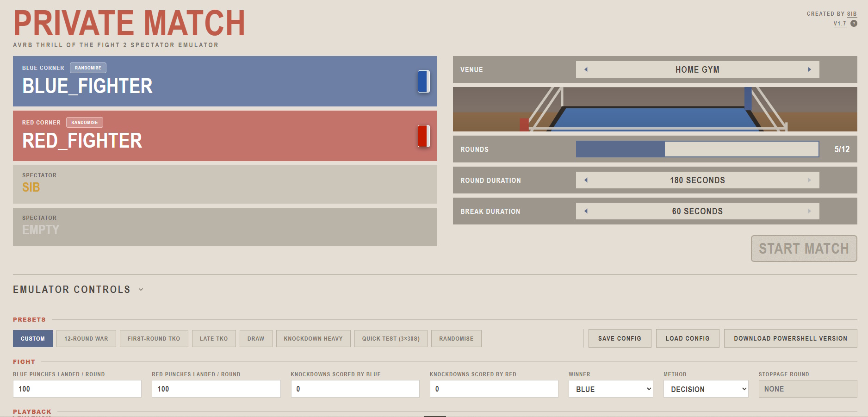Click the 5/12 rounds value

pos(842,149)
